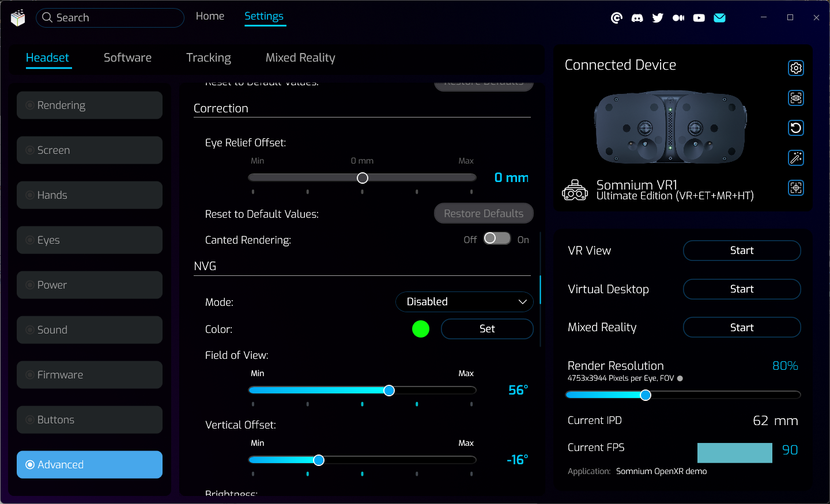Toggle Canted Rendering switch
Image resolution: width=830 pixels, height=504 pixels.
coord(497,238)
